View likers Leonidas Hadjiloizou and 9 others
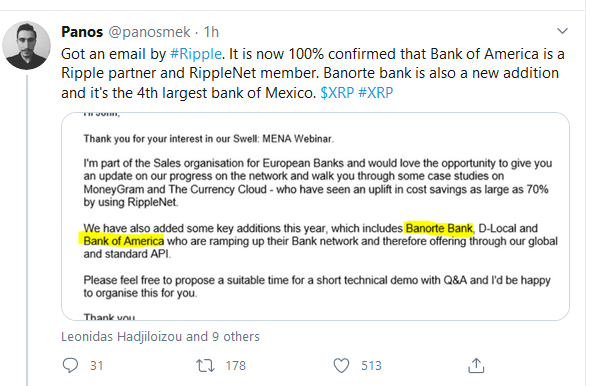The image size is (593, 386). tap(160, 336)
